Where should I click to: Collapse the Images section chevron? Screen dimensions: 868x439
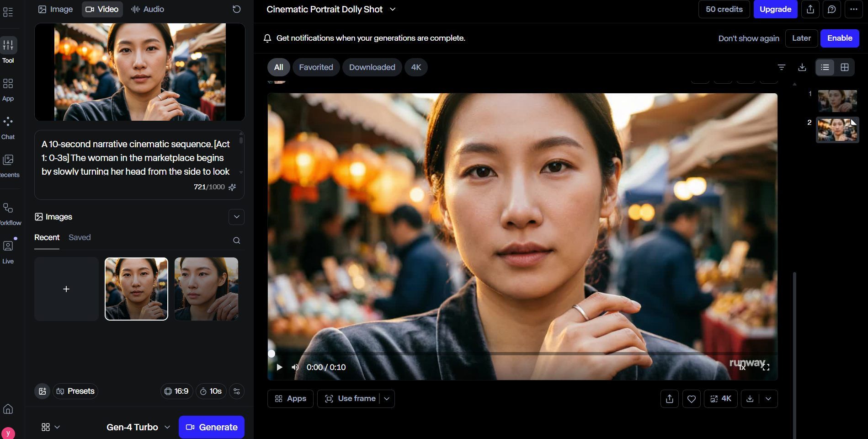coord(236,217)
